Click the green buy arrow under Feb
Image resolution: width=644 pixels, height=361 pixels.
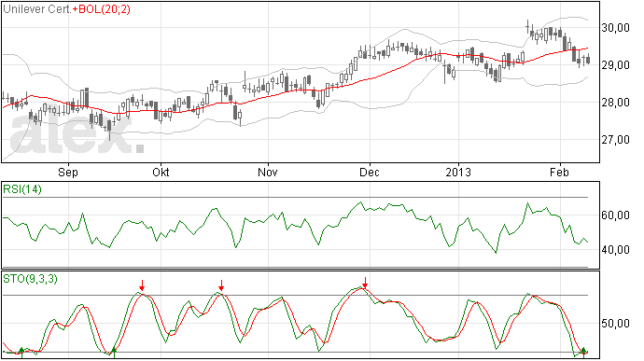click(x=583, y=352)
